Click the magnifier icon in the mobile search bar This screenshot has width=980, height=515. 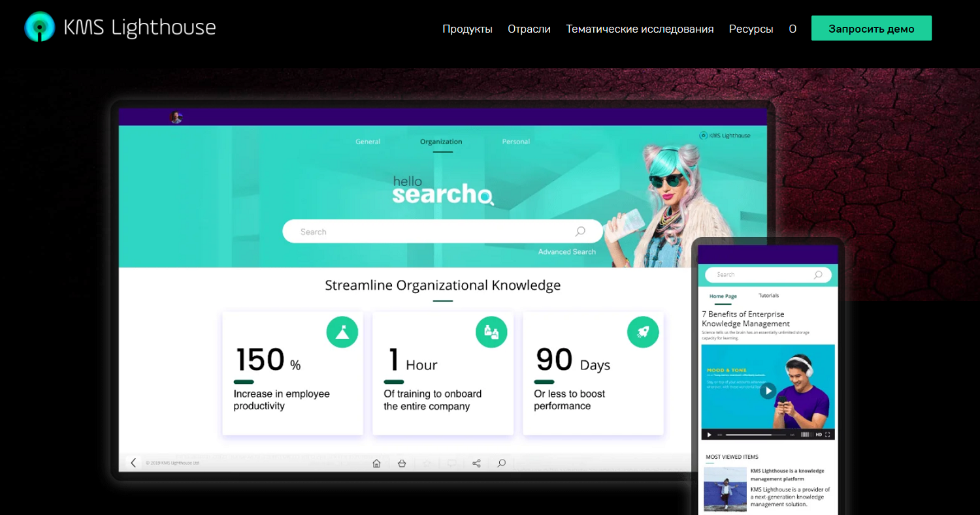pos(818,275)
